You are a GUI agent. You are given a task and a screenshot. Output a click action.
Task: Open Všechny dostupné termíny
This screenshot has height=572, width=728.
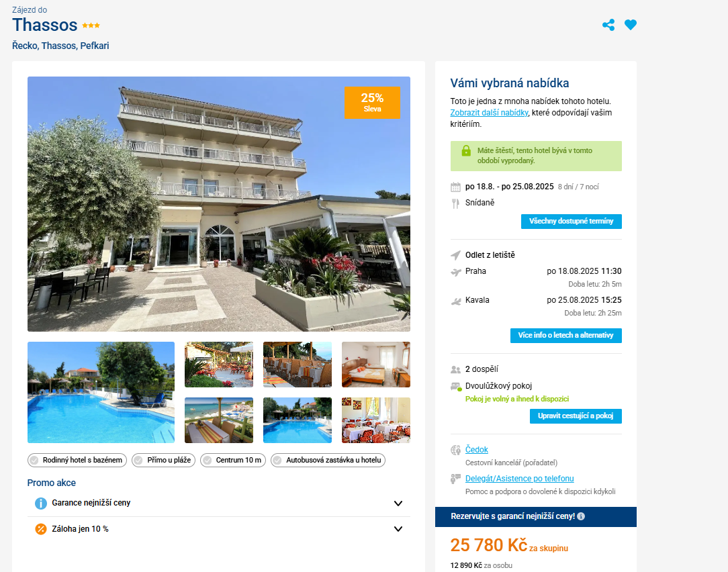point(571,222)
